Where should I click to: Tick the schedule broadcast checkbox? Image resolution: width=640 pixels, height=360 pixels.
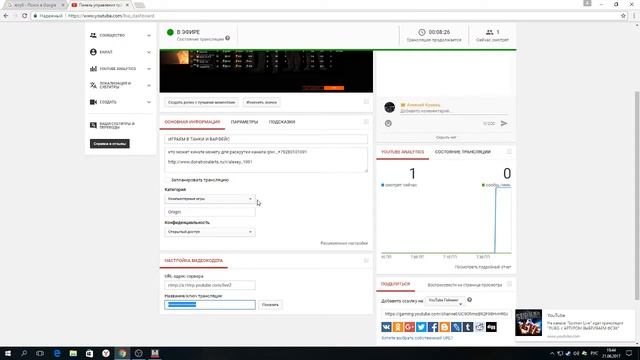[167, 180]
